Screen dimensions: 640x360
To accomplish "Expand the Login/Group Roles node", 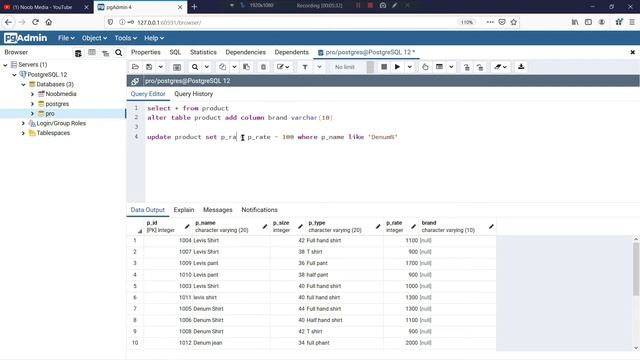I will 23,123.
